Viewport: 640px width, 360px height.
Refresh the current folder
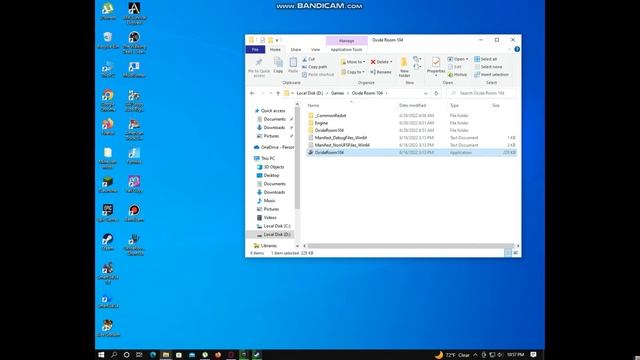(x=436, y=93)
